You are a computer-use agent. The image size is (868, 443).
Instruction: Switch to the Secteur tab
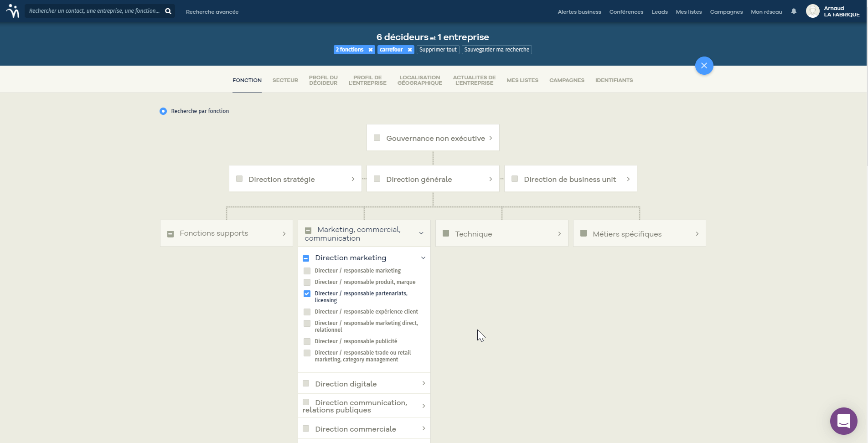coord(285,80)
